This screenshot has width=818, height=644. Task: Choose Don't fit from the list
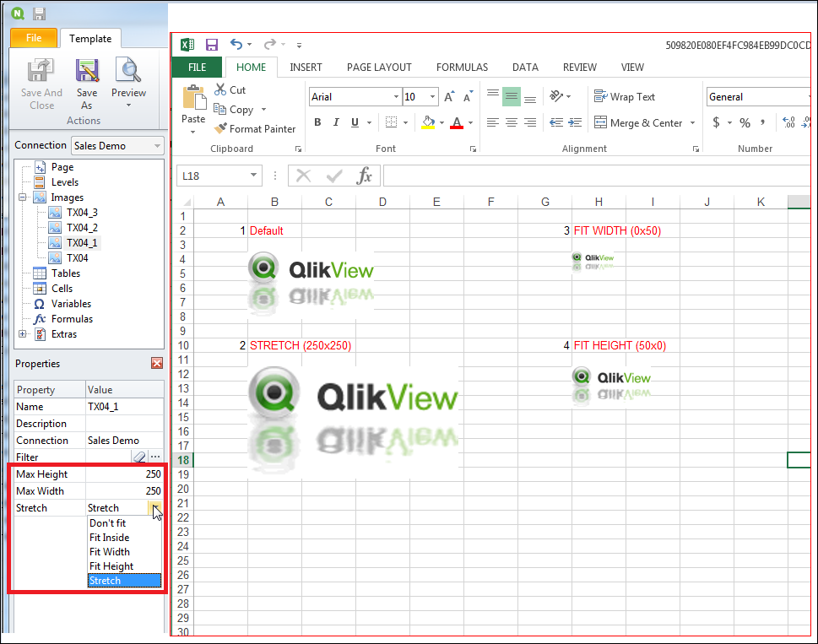tap(125, 523)
